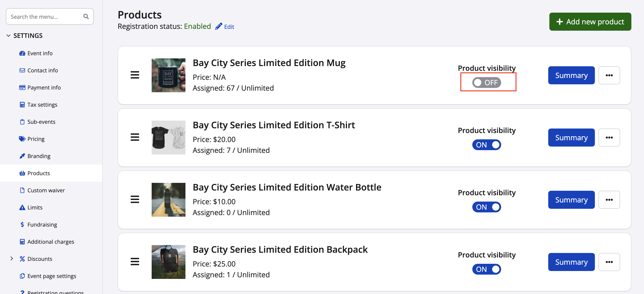
Task: Select the Products basket icon
Action: click(x=22, y=173)
